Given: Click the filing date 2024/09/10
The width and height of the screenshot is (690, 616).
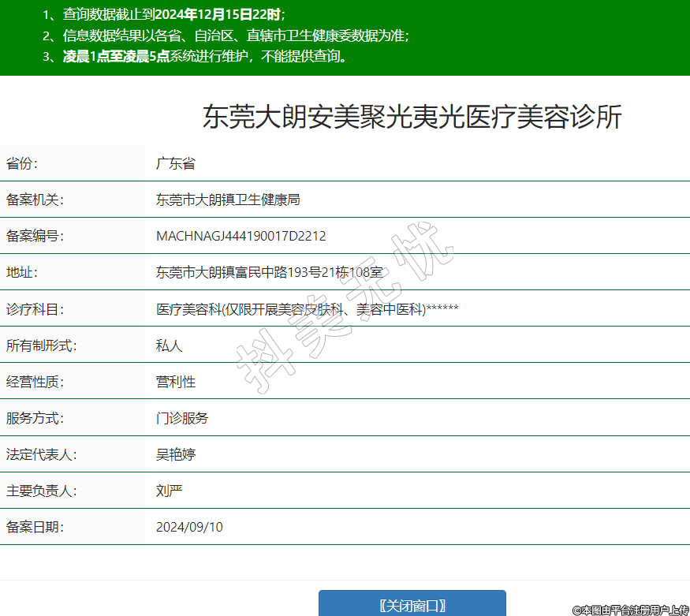Looking at the screenshot, I should (x=189, y=527).
